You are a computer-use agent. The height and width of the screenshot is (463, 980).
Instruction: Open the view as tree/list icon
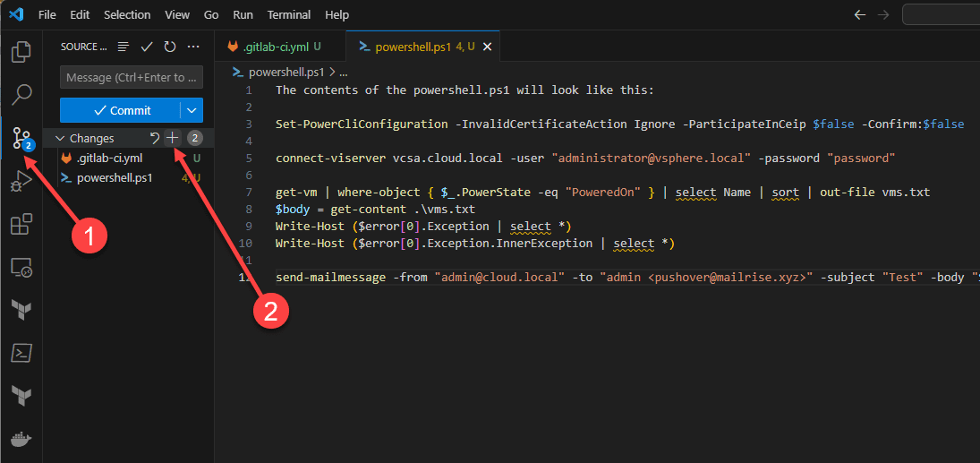click(124, 47)
